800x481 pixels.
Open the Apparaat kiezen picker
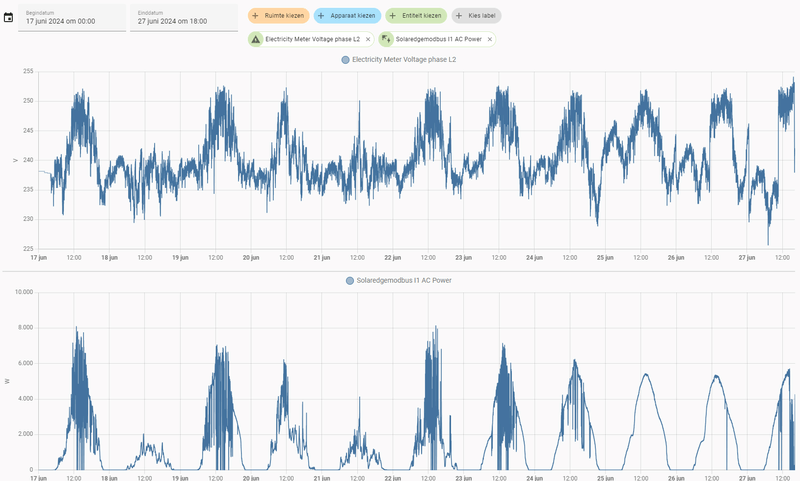pyautogui.click(x=347, y=16)
